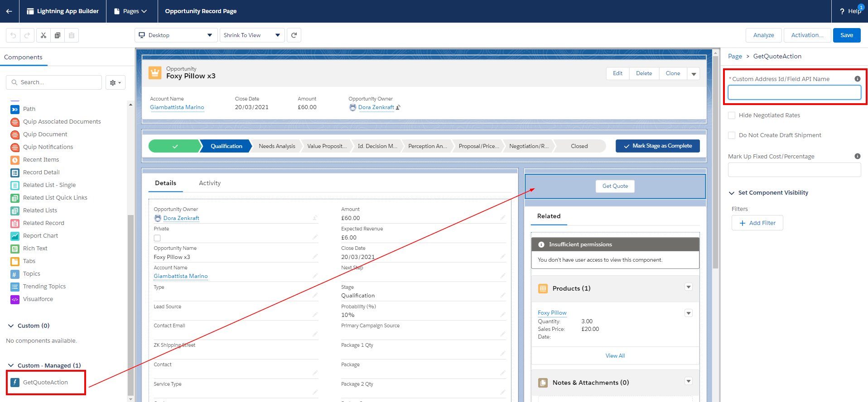Open the Shrink To View zoom dropdown

coord(252,35)
